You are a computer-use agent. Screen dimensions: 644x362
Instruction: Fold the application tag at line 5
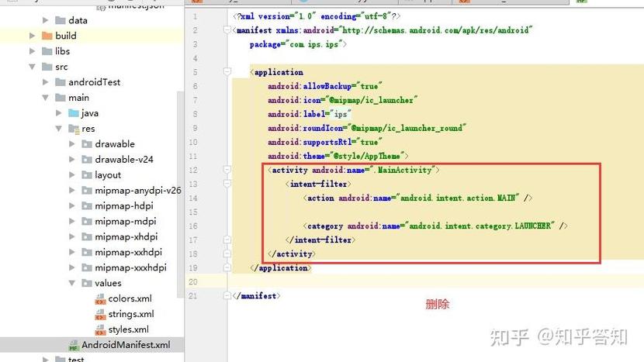click(227, 71)
